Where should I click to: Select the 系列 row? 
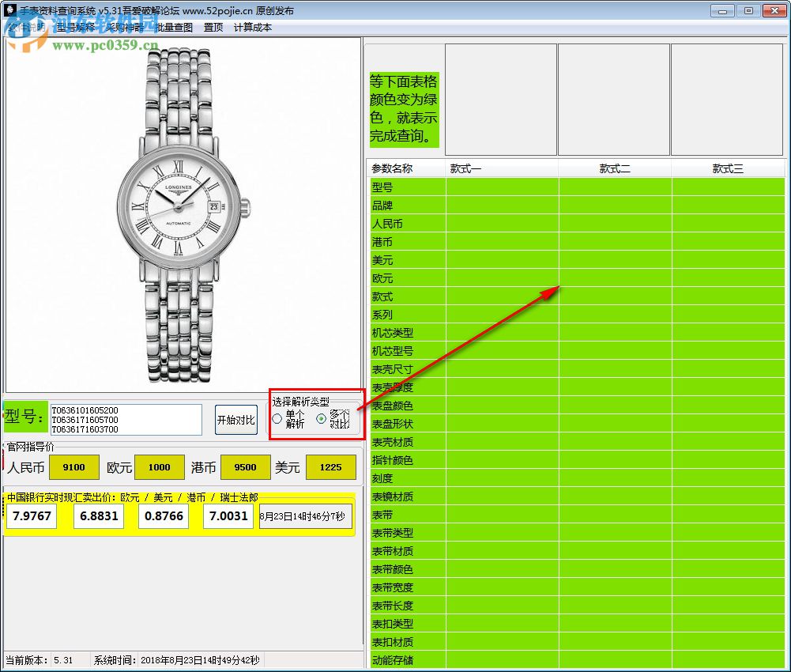click(578, 315)
